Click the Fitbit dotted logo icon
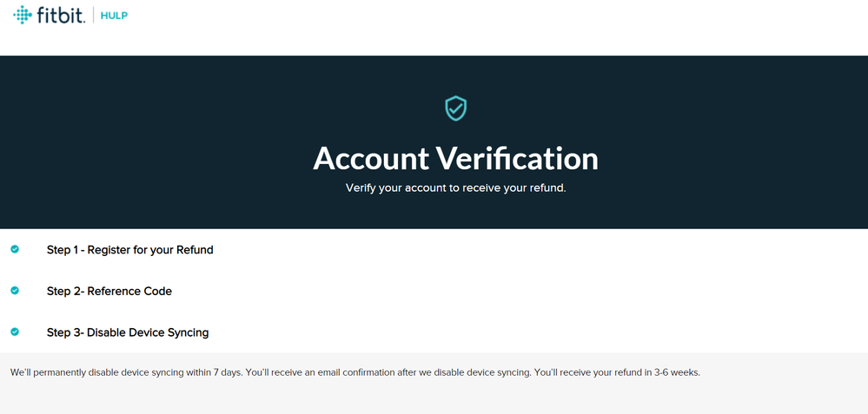Viewport: 868px width, 414px height. [x=23, y=15]
